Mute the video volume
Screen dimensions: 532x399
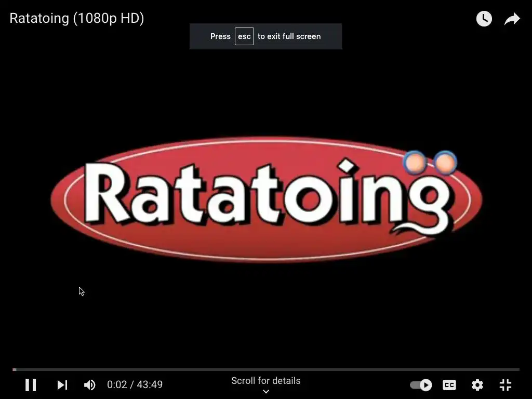tap(90, 385)
